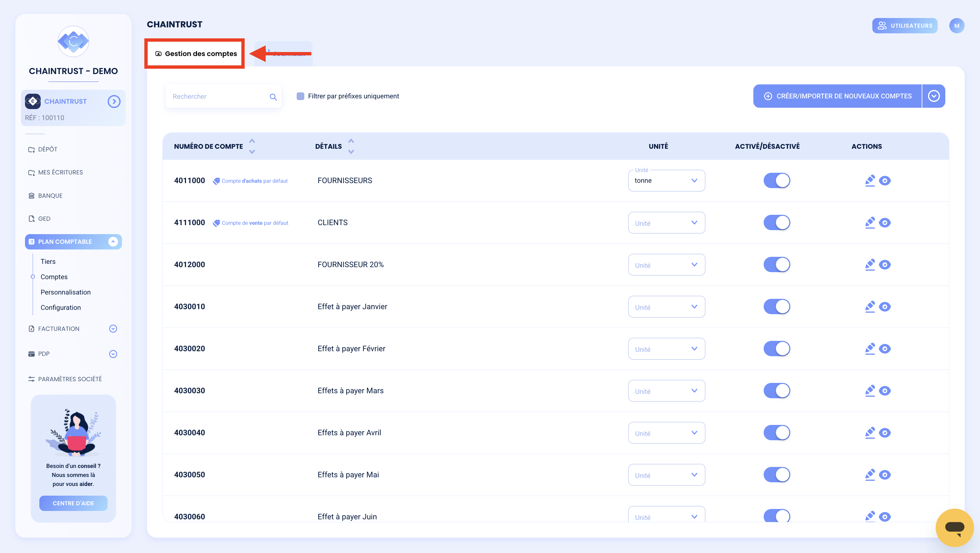Click the purchase default tag on 4011000
The image size is (980, 553).
[x=250, y=181]
